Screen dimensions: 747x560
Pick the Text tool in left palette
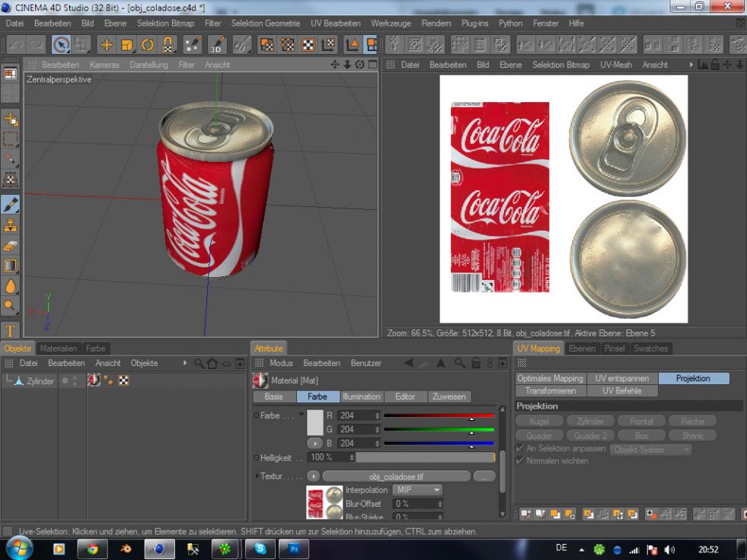[11, 329]
